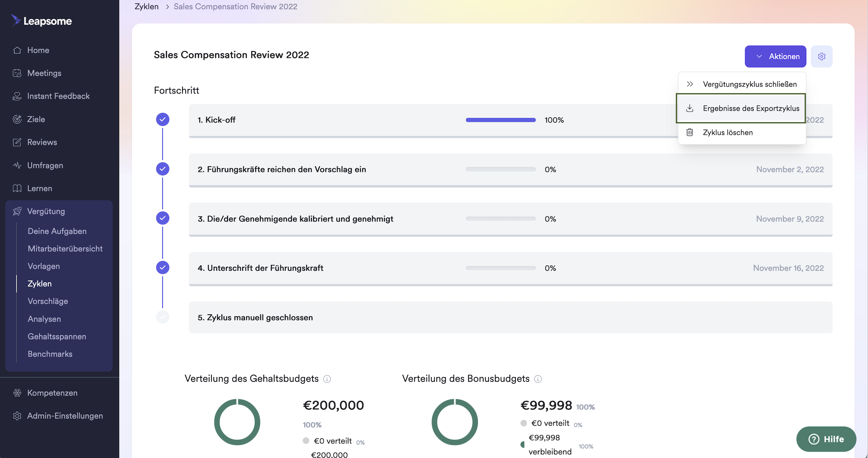
Task: Click the download icon for Ergebnisse des Exportzyklus
Action: 690,108
